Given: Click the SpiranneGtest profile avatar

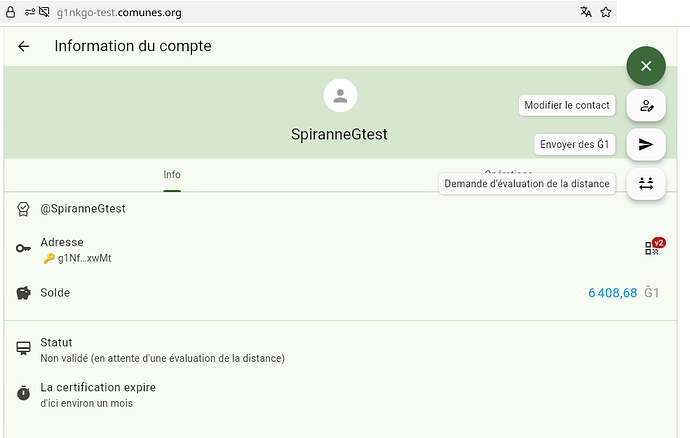Looking at the screenshot, I should coord(341,96).
